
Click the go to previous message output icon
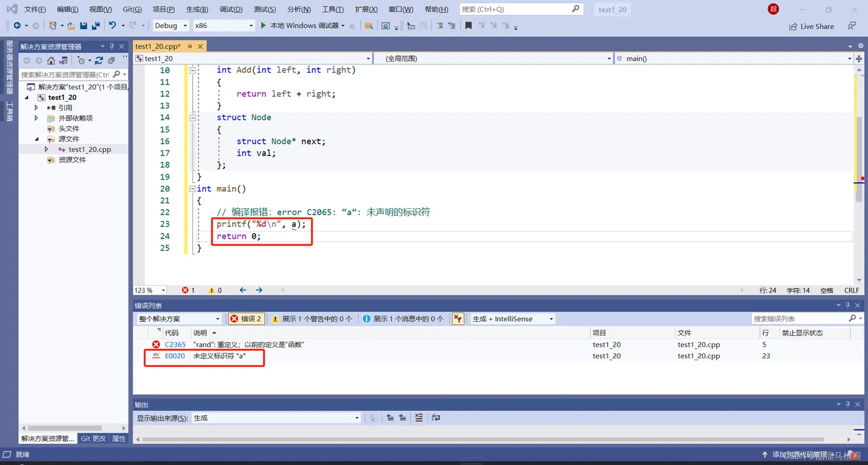390,418
